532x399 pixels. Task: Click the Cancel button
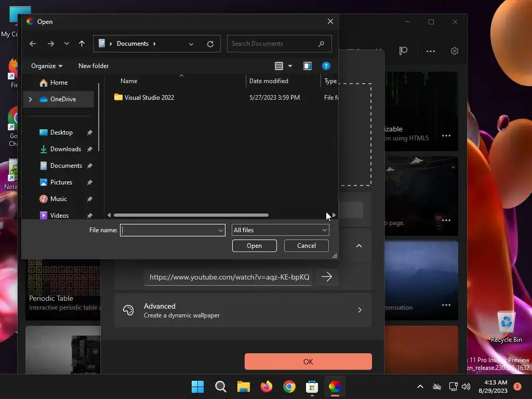[307, 246]
